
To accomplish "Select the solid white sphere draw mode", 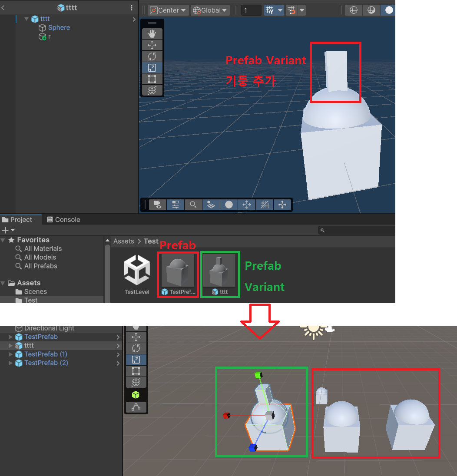I will (389, 10).
